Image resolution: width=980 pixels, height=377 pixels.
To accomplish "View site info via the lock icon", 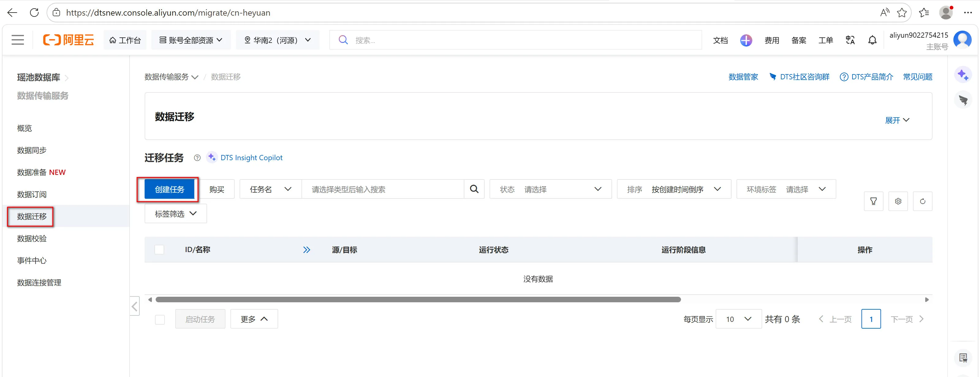I will (56, 13).
